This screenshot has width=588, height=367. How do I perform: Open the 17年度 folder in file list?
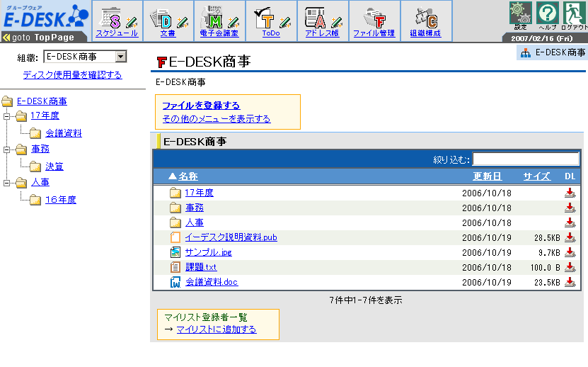199,193
